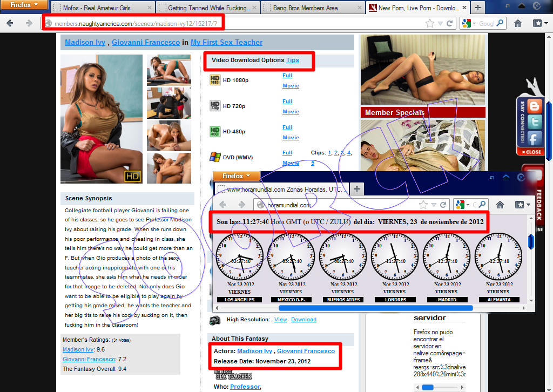Reload the horamundial page
553x392 pixels.
pyautogui.click(x=443, y=205)
